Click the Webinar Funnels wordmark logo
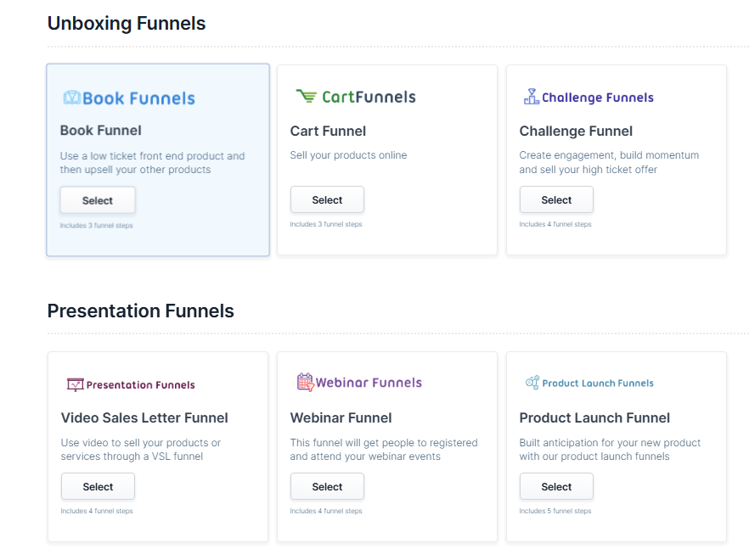 (x=359, y=383)
